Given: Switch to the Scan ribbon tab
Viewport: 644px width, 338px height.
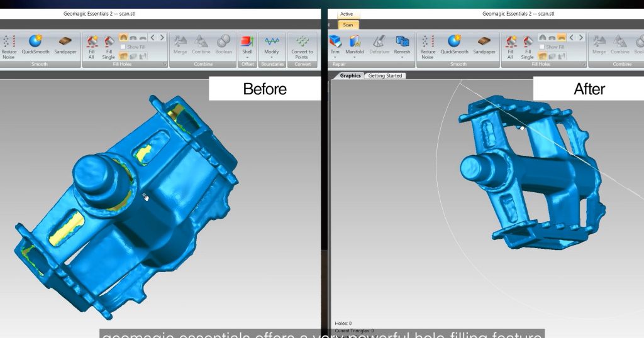Looking at the screenshot, I should click(348, 25).
